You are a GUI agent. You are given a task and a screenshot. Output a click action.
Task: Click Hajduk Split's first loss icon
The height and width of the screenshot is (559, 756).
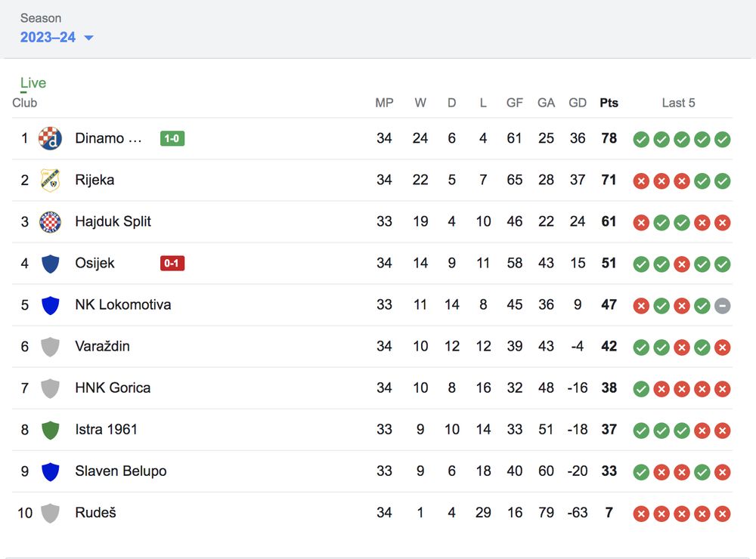(x=641, y=222)
